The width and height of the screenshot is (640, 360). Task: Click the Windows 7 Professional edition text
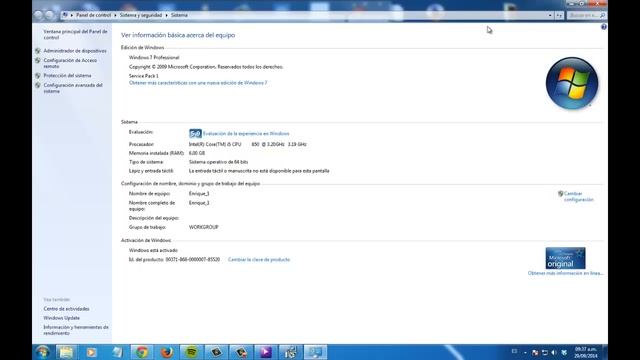(154, 58)
